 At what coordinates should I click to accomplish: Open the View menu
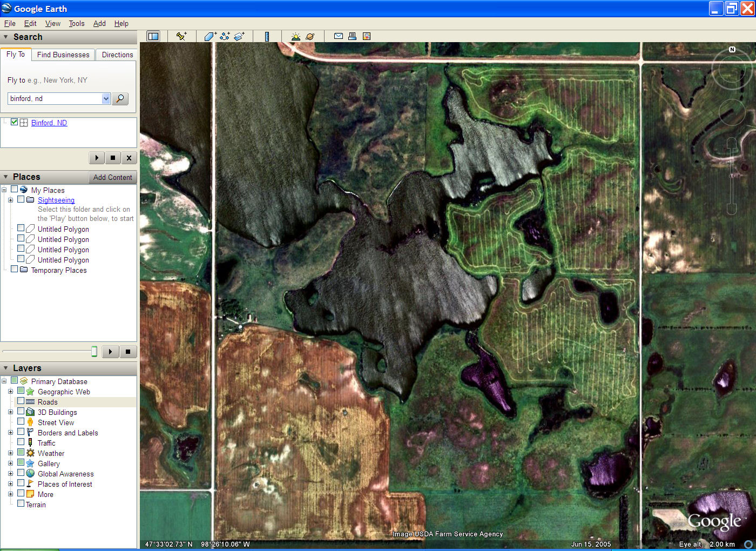pos(53,23)
